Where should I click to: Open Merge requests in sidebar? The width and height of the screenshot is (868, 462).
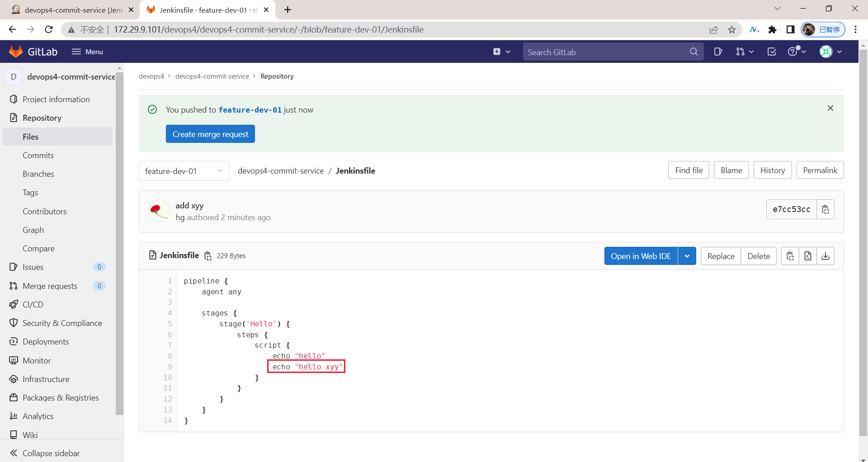[x=57, y=286]
